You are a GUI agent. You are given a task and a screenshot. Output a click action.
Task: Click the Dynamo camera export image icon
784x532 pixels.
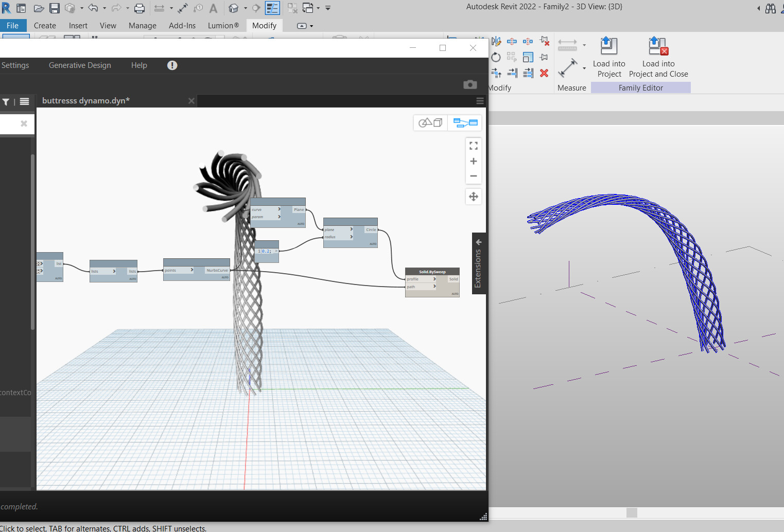pos(469,84)
